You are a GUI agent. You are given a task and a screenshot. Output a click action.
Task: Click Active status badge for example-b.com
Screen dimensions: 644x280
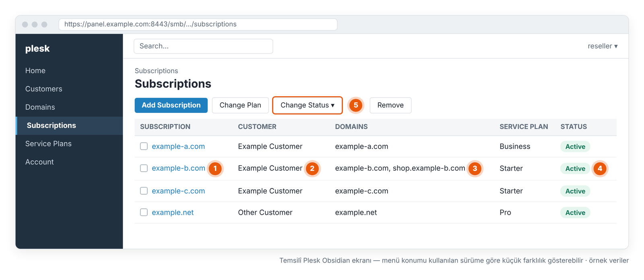coord(575,168)
